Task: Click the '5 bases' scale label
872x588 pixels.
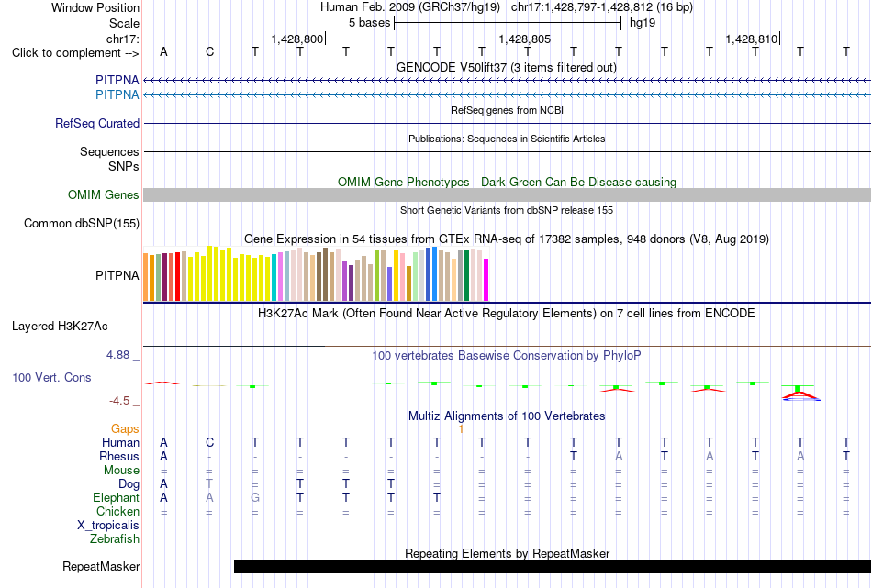Action: coord(369,23)
